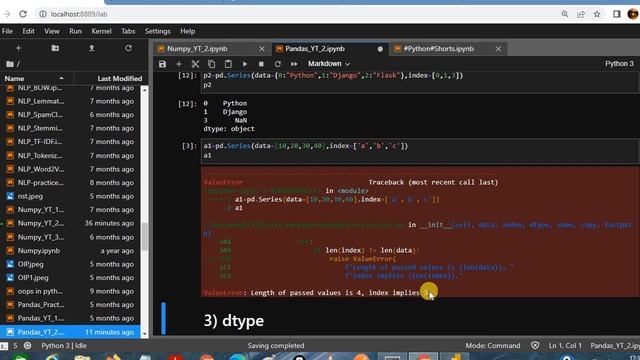Open the Run menu
Image resolution: width=640 pixels, height=360 pixels.
[x=76, y=31]
